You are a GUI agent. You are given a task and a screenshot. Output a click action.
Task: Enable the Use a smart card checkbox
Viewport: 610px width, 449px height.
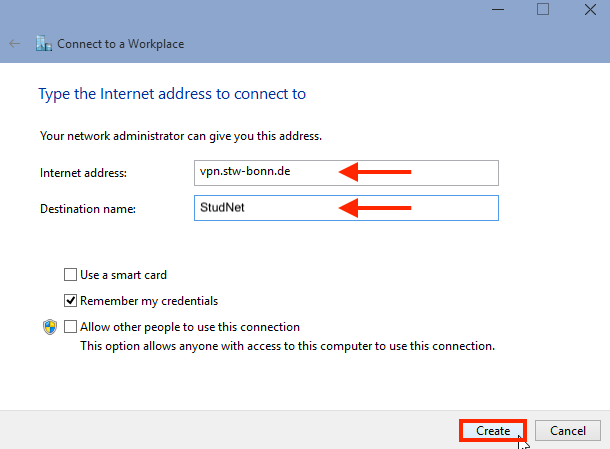click(x=70, y=275)
